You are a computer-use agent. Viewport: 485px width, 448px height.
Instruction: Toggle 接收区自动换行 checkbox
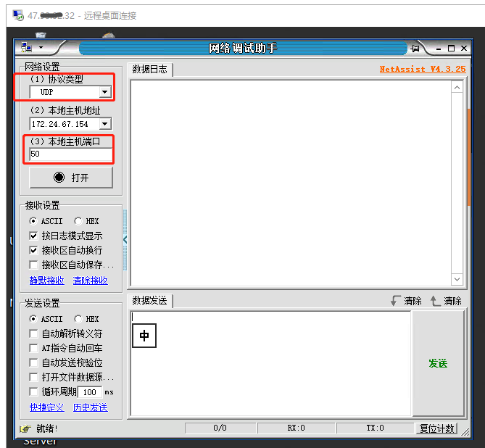click(x=33, y=250)
